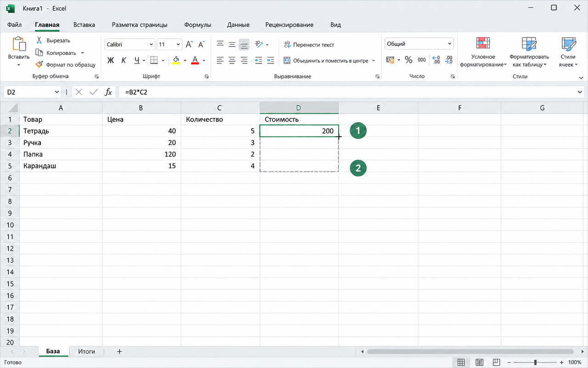The height and width of the screenshot is (368, 588).
Task: Apply thousands separator 000 format
Action: point(422,60)
